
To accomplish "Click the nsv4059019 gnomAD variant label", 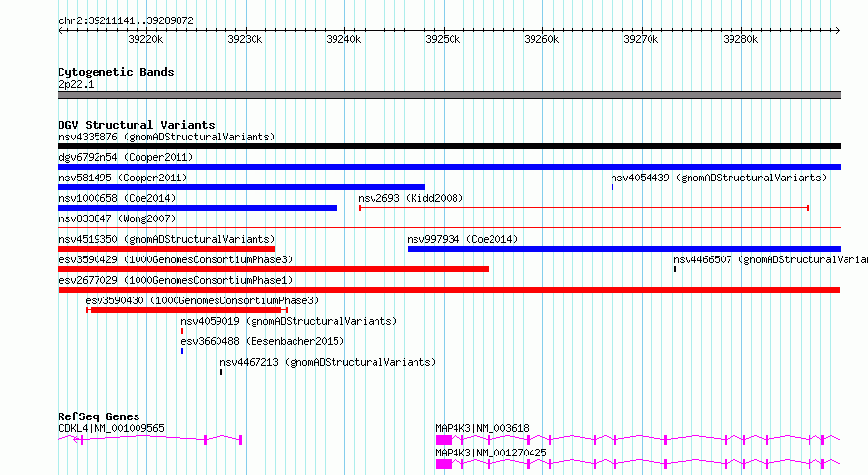I will (x=289, y=321).
